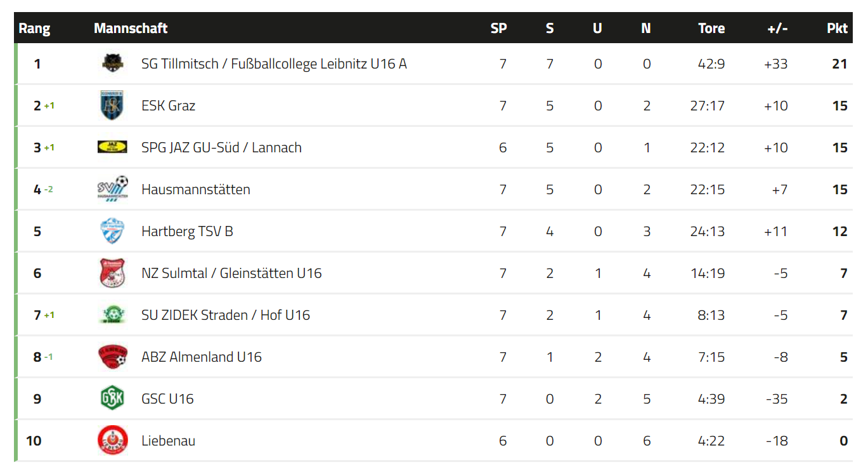
Task: Click the Tore column header
Action: click(x=711, y=29)
